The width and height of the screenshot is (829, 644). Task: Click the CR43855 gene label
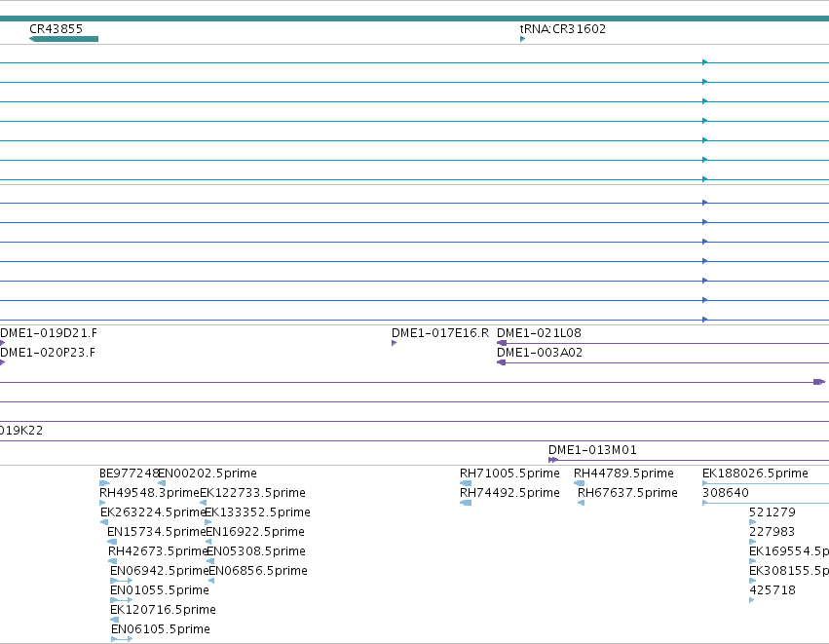57,29
